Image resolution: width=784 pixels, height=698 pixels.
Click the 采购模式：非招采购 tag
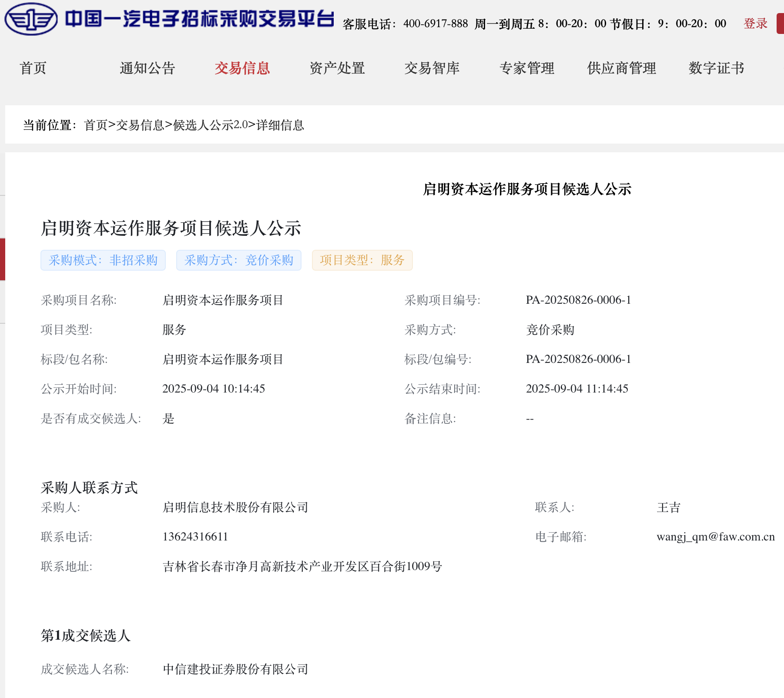[103, 260]
